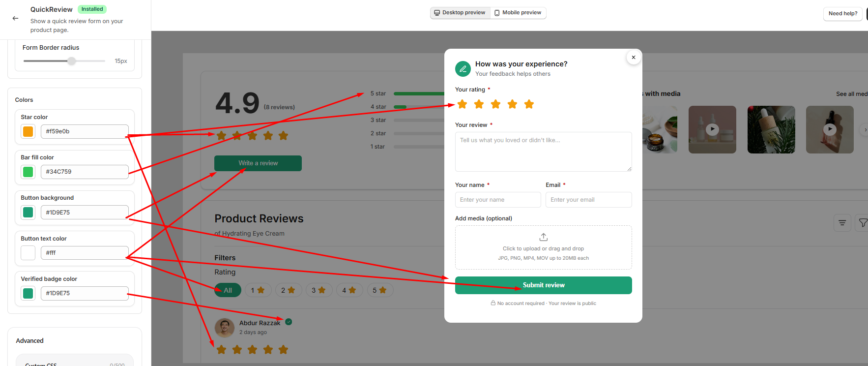Click Abdur Razzak's profile avatar

(x=225, y=327)
